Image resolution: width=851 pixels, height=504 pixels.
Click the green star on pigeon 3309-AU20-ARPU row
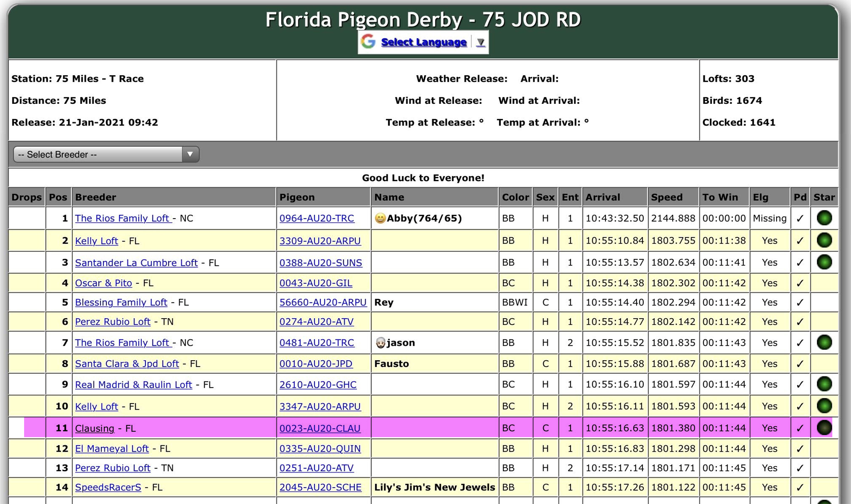tap(824, 240)
